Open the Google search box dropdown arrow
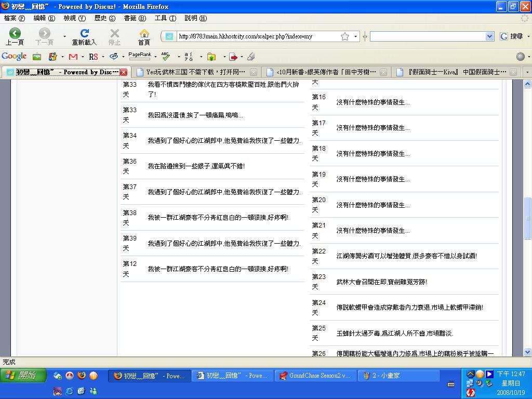Viewport: 532px width, 399px height. 489,36
